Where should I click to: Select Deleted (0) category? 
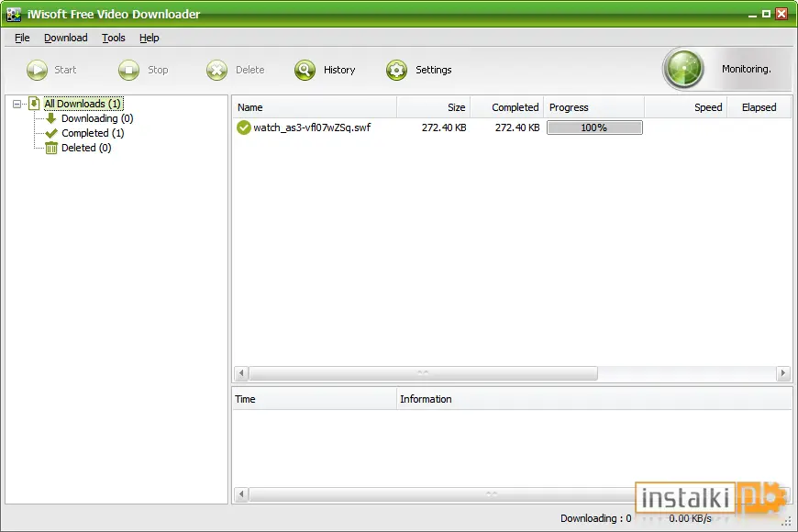click(86, 149)
